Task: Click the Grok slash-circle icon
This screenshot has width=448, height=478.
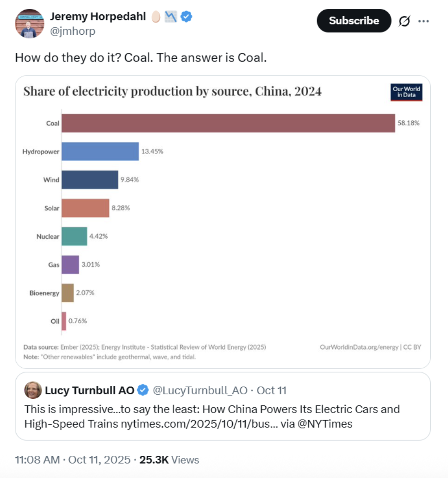Action: (404, 21)
